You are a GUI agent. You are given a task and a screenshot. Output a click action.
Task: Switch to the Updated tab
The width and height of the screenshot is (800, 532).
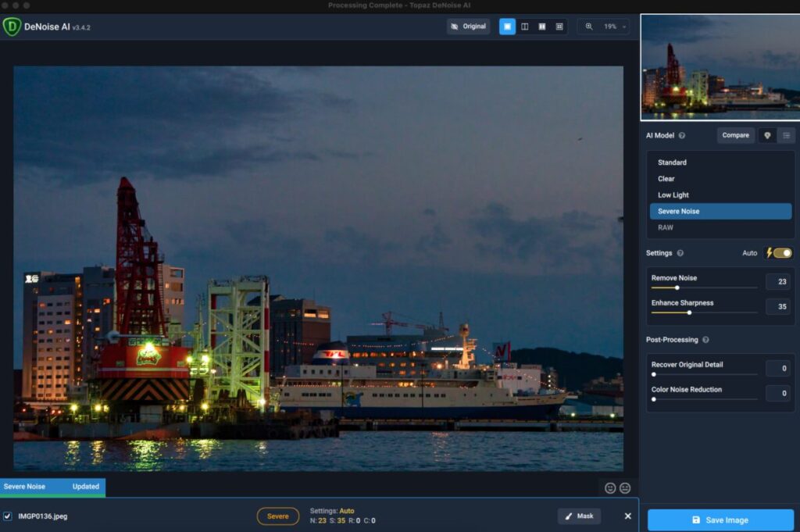[x=84, y=487]
